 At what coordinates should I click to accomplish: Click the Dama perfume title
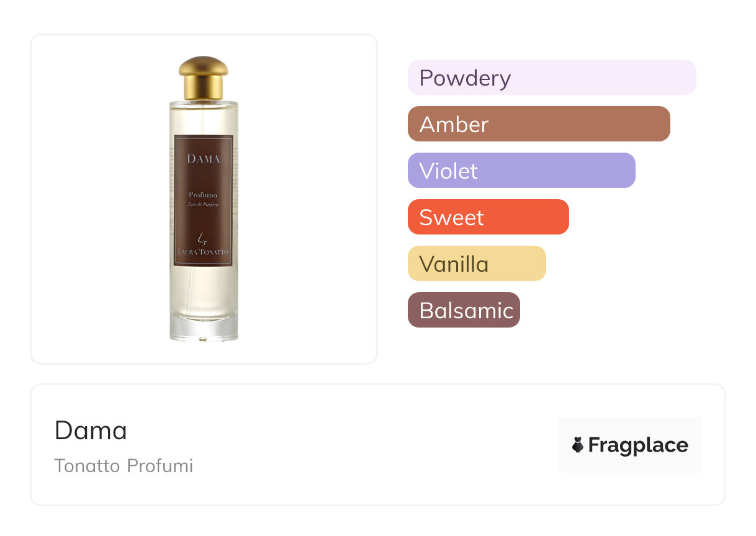click(91, 430)
